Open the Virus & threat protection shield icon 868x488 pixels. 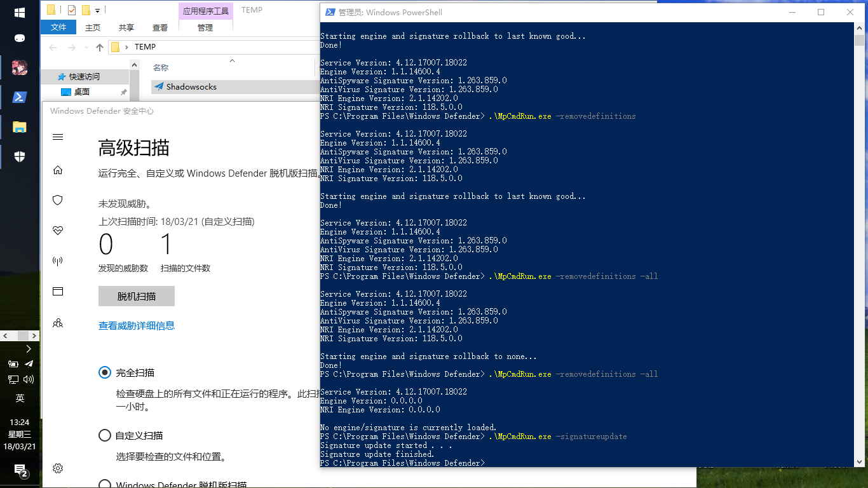[x=58, y=200]
